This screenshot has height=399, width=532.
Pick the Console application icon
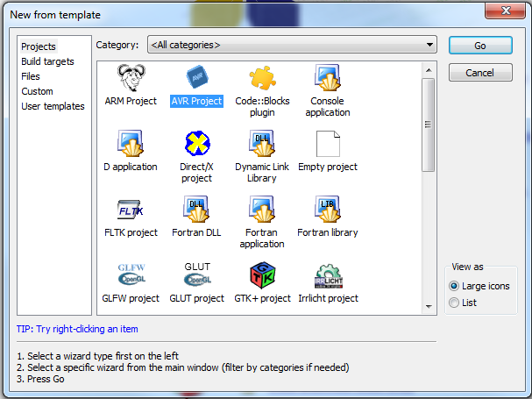(328, 77)
